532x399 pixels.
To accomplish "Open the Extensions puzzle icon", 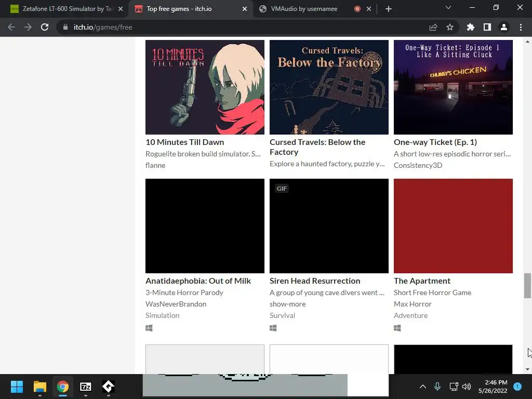I will coord(471,27).
